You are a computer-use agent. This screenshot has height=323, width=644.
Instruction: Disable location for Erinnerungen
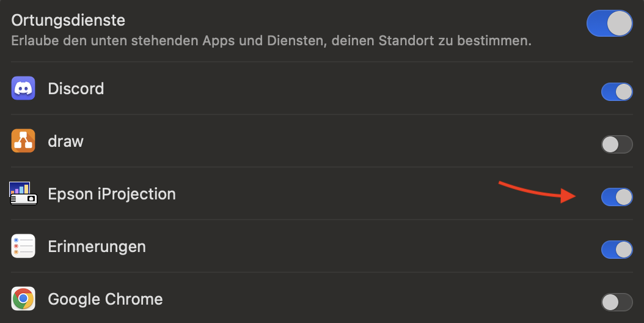click(617, 250)
